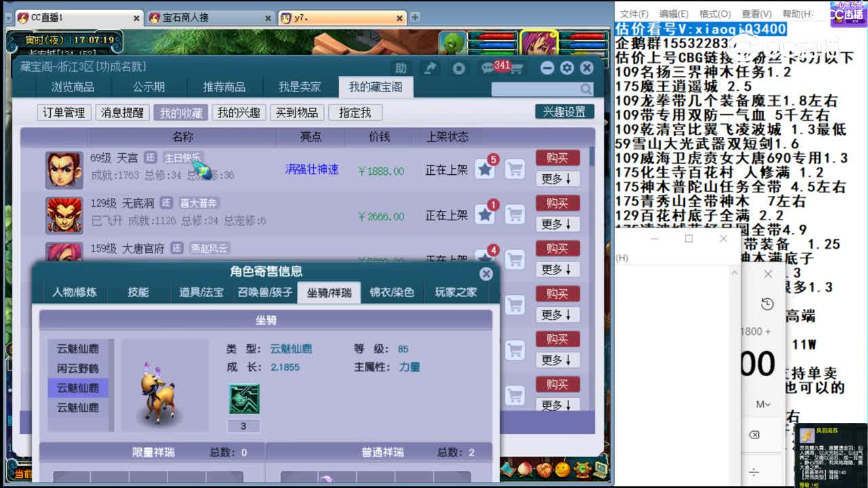The image size is (868, 488).
Task: Open Notepad 查看(V) menu
Action: click(756, 14)
